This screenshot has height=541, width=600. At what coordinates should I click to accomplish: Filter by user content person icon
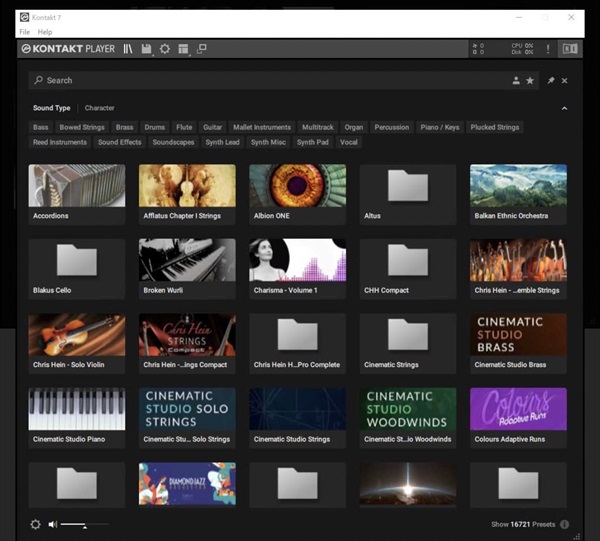point(516,80)
